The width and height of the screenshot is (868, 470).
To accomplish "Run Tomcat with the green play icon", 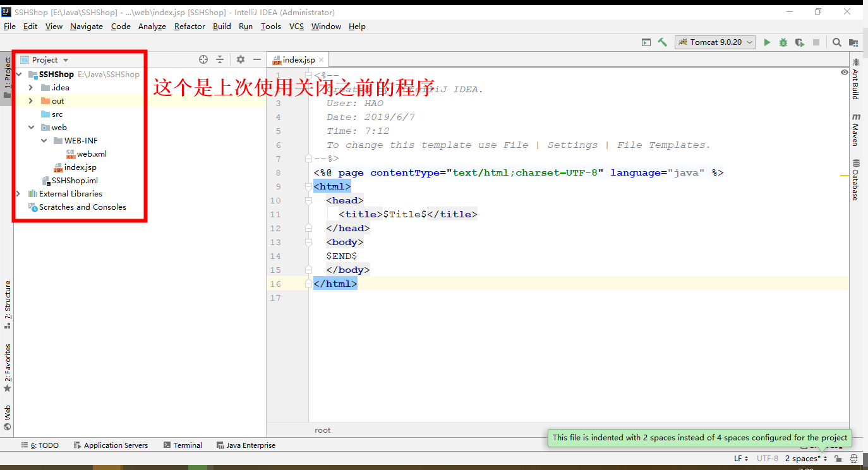I will pos(767,42).
